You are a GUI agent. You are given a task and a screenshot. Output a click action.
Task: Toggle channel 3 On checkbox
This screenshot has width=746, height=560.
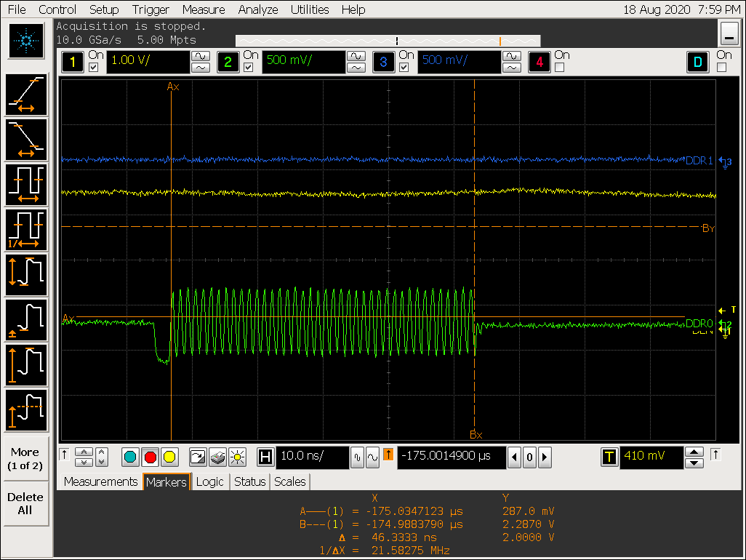(x=404, y=68)
